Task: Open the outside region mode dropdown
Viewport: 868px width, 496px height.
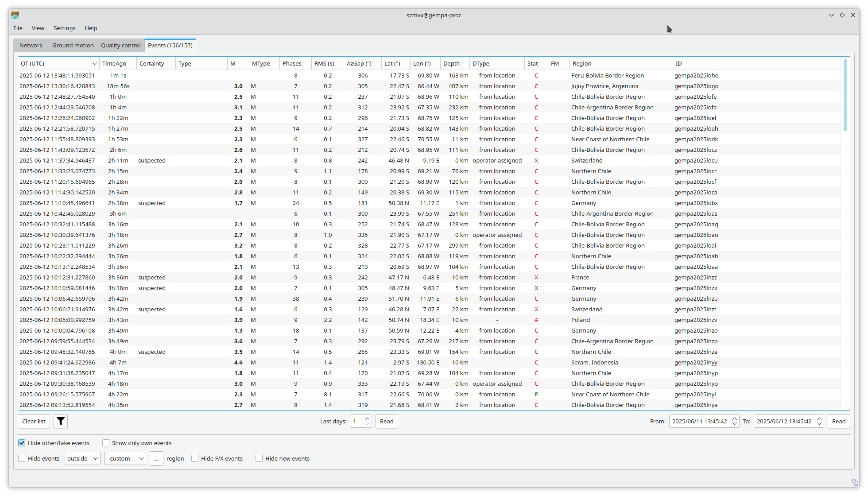Action: coord(82,458)
